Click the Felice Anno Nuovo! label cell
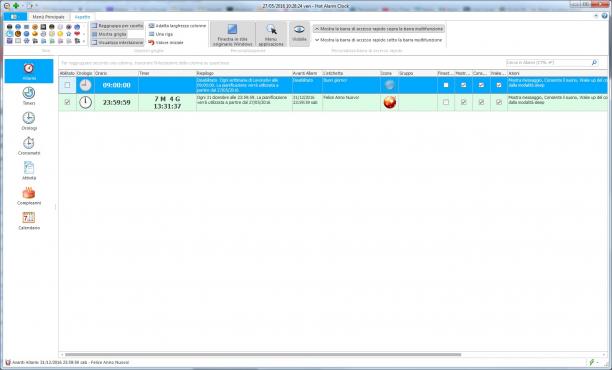This screenshot has height=370, width=612. 351,102
